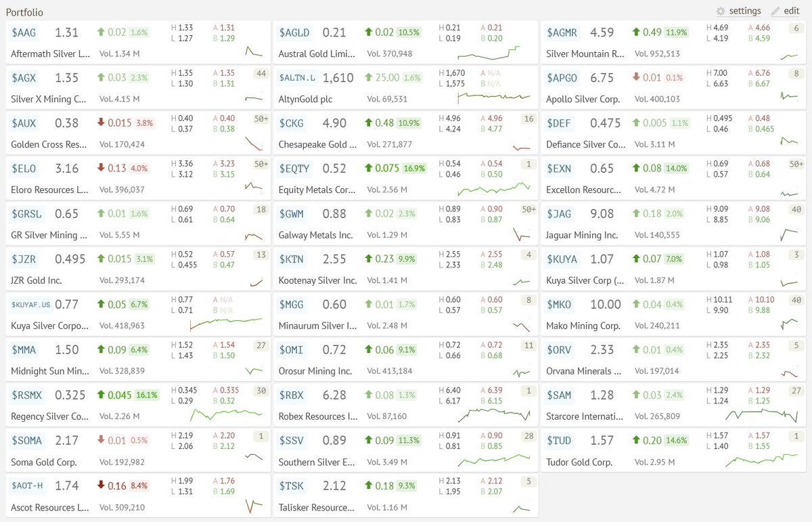Screen dimensions: 812x522
Task: Click the red down arrow on the $AOT-H tile
Action: [x=99, y=485]
